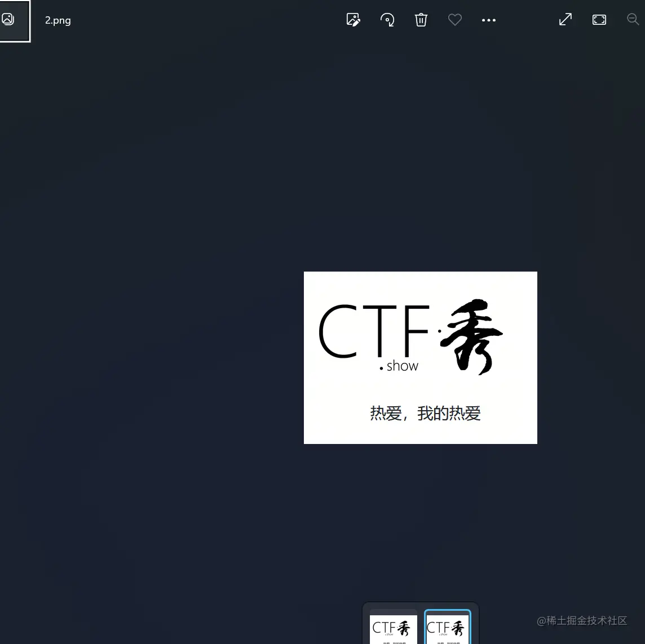The height and width of the screenshot is (644, 645).
Task: Zoom out with the magnifier icon
Action: 633,19
